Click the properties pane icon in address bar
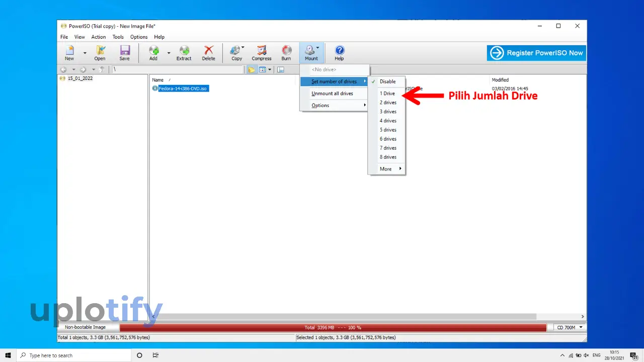Viewport: 644px width, 362px height. click(281, 70)
